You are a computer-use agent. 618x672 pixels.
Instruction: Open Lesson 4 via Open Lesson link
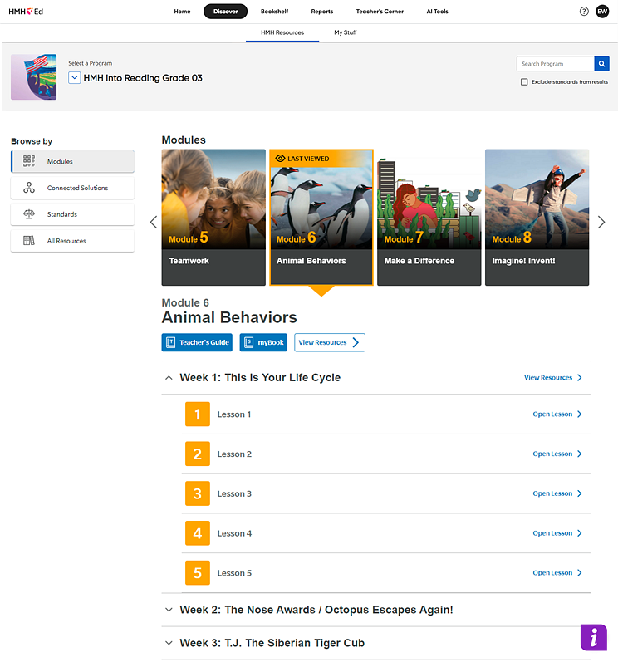click(557, 533)
